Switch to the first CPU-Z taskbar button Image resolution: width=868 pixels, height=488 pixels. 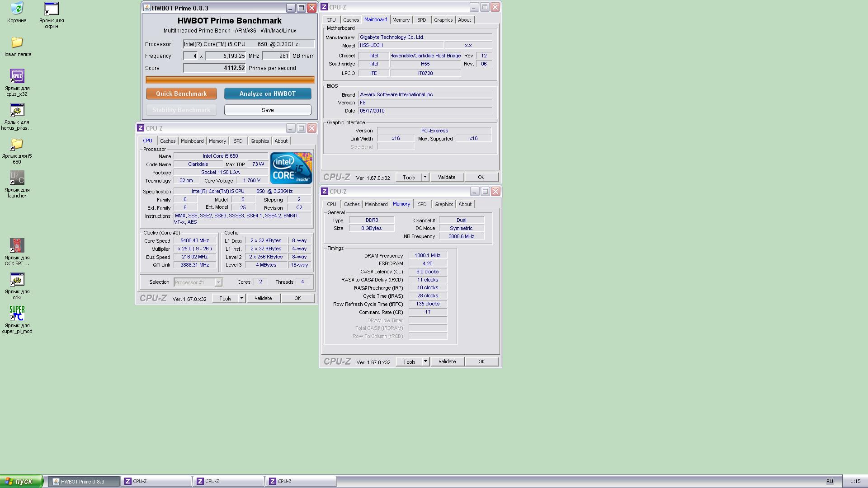coord(156,482)
